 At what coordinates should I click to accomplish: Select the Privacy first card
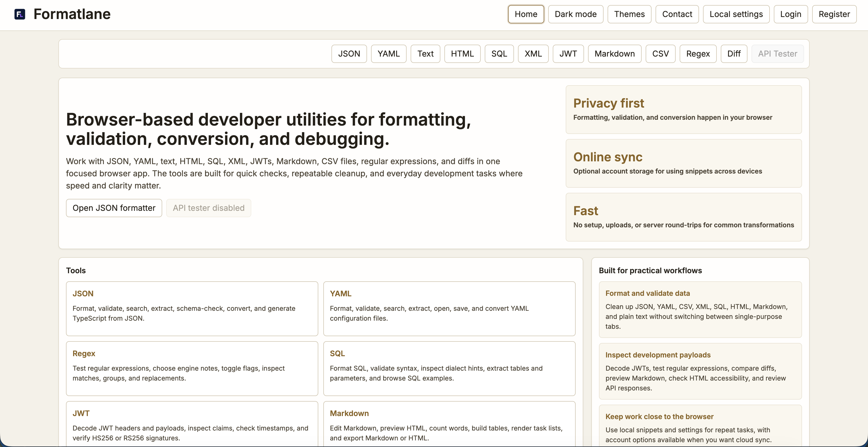point(683,110)
